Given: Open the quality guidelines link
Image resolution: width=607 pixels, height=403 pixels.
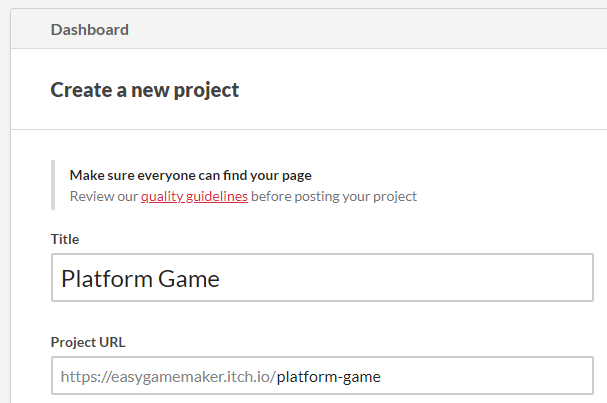Looking at the screenshot, I should 194,196.
